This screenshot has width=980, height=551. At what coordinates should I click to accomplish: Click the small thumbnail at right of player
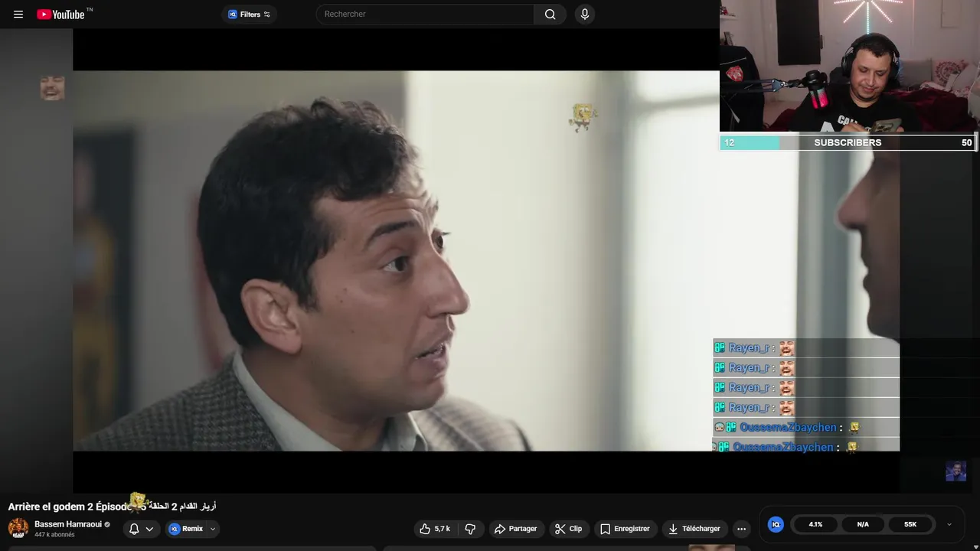[x=955, y=471]
